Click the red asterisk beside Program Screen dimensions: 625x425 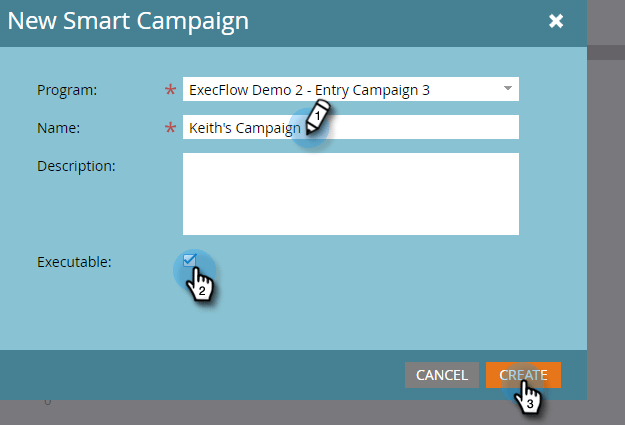click(x=170, y=89)
